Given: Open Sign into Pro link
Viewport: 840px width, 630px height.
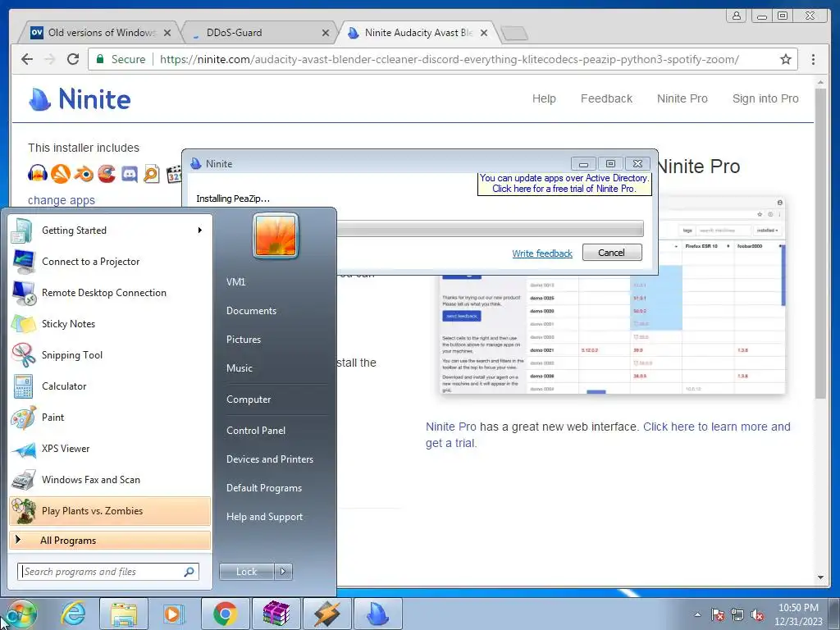Looking at the screenshot, I should 765,98.
